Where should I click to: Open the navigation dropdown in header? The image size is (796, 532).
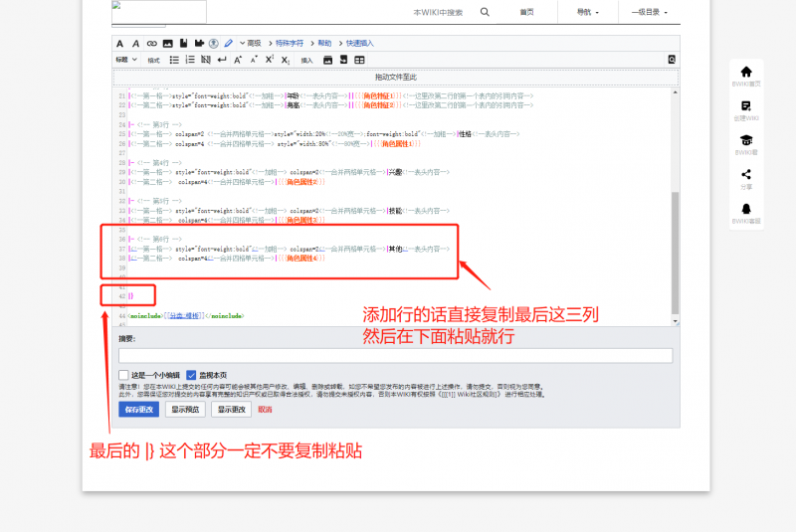pos(587,12)
